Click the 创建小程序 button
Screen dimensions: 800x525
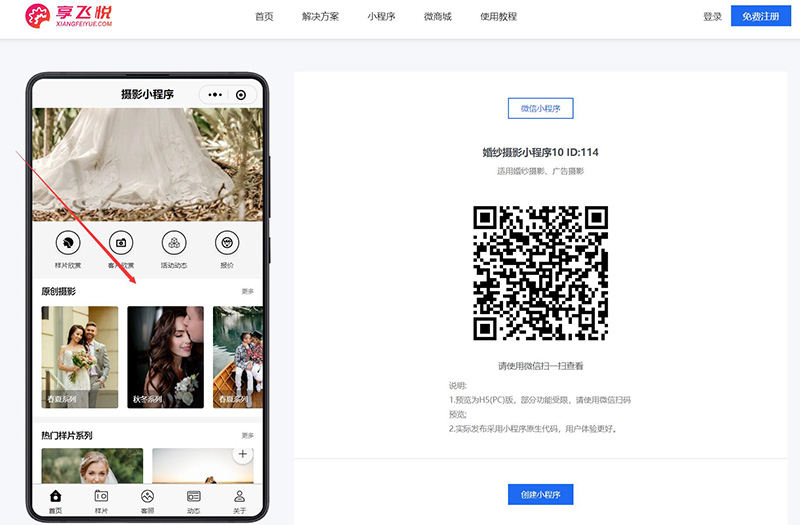(x=540, y=495)
